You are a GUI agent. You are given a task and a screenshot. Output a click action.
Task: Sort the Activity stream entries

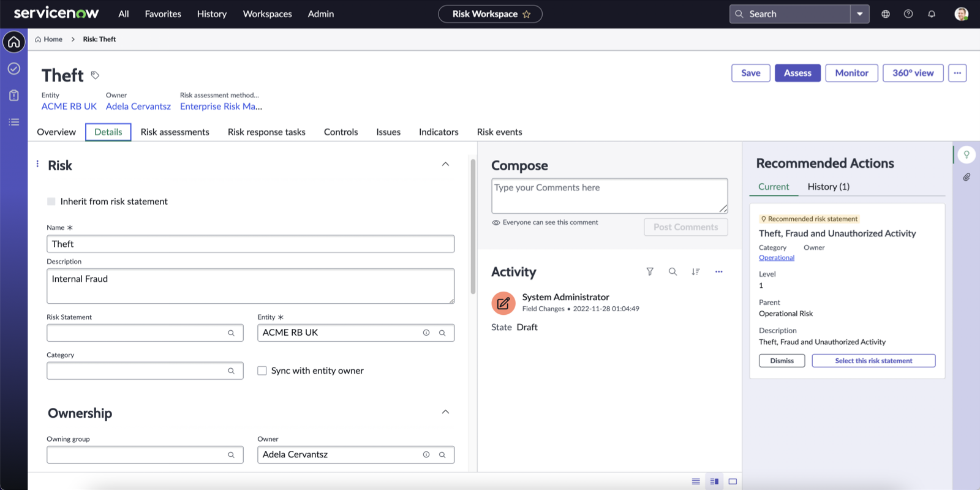point(696,272)
